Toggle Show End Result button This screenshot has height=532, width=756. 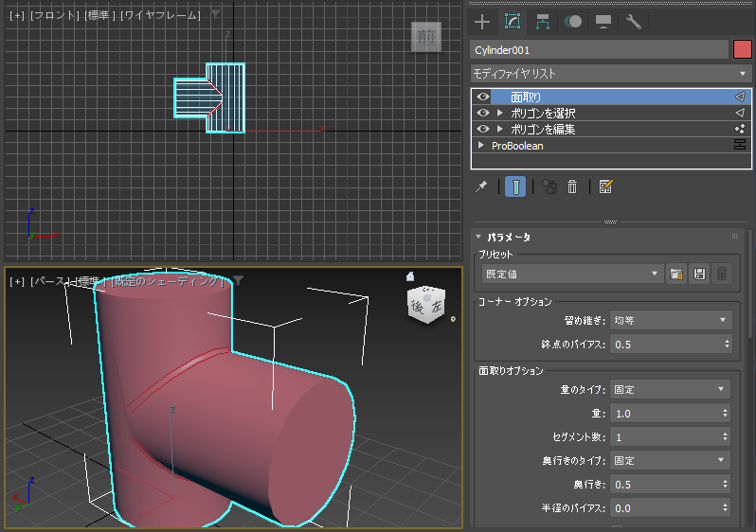(515, 186)
